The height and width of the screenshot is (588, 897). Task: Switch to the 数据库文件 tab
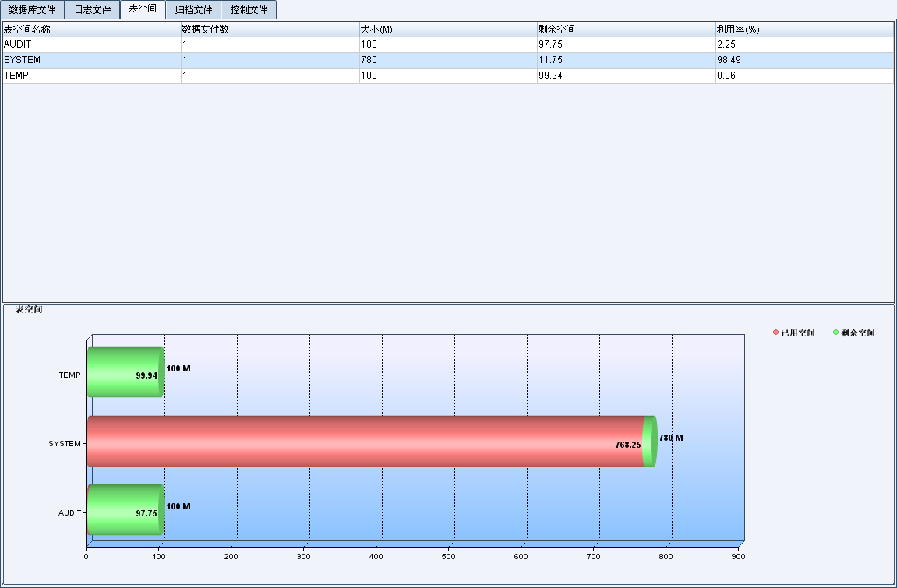coord(32,10)
